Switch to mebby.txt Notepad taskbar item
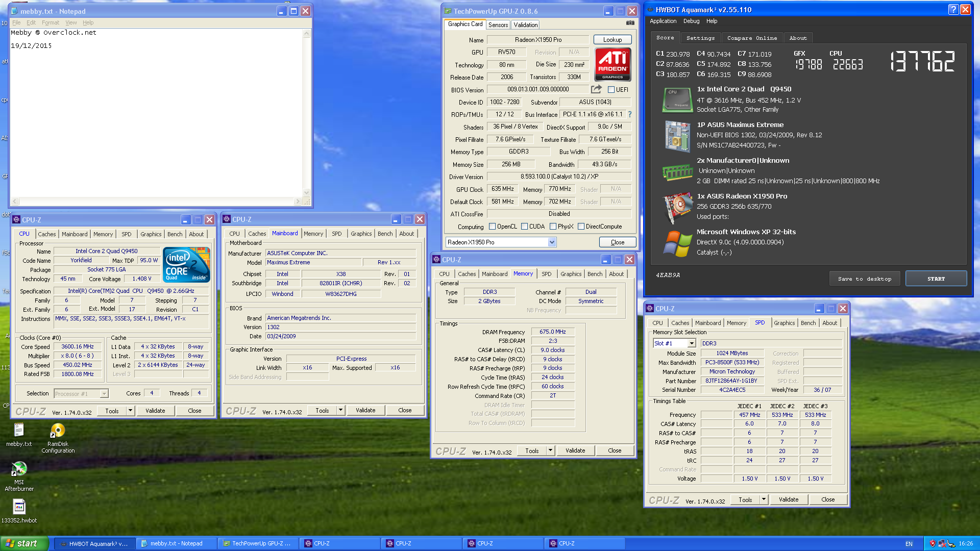 pyautogui.click(x=176, y=543)
